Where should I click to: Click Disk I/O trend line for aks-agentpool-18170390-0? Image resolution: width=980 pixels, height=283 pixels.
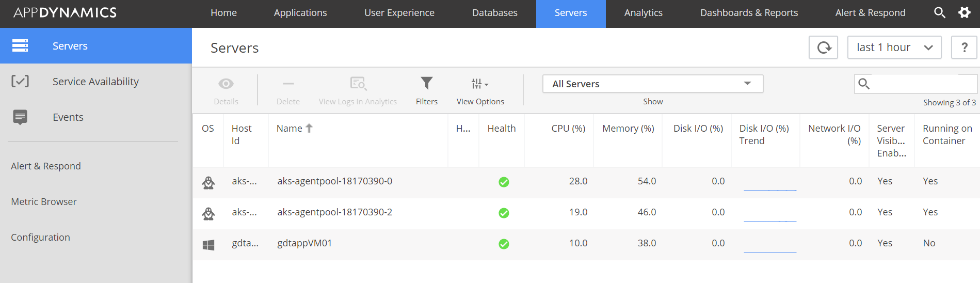tap(770, 190)
